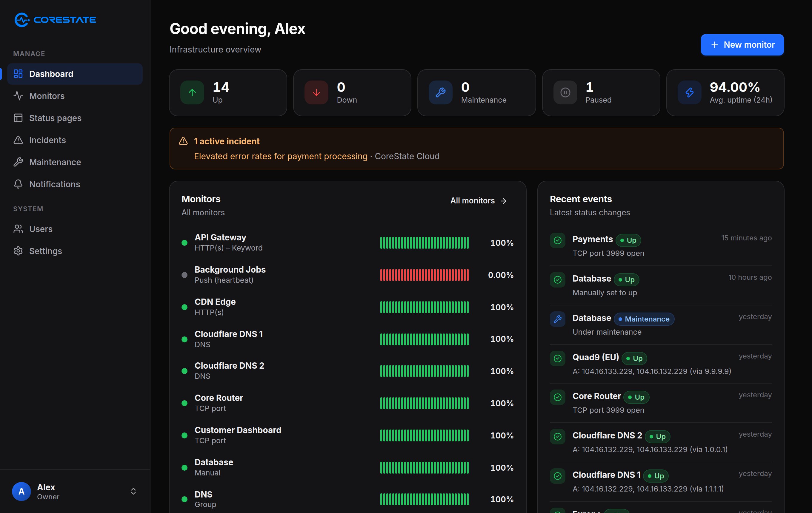Click the user avatar circle A
The image size is (812, 513).
tap(21, 492)
